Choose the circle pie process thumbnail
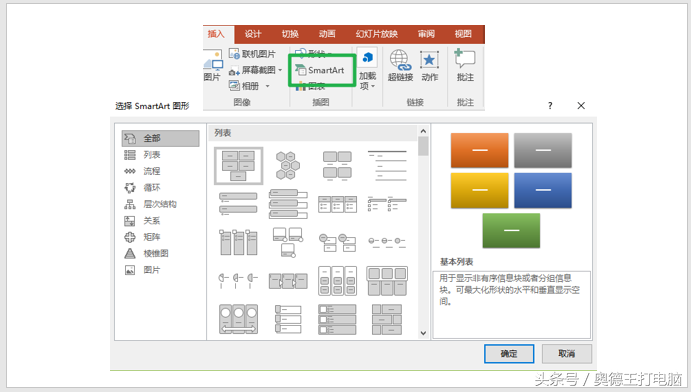Image resolution: width=691 pixels, height=392 pixels. click(x=238, y=280)
